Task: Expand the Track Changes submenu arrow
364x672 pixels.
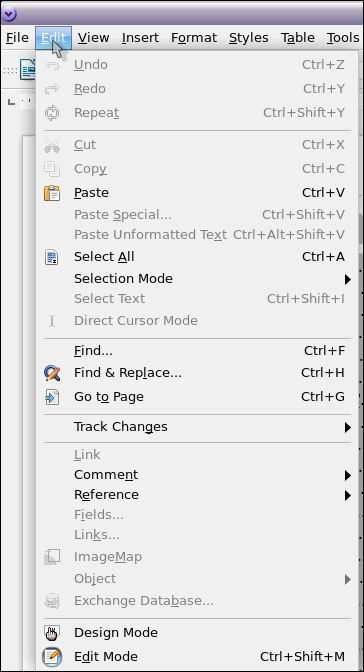Action: (x=347, y=427)
